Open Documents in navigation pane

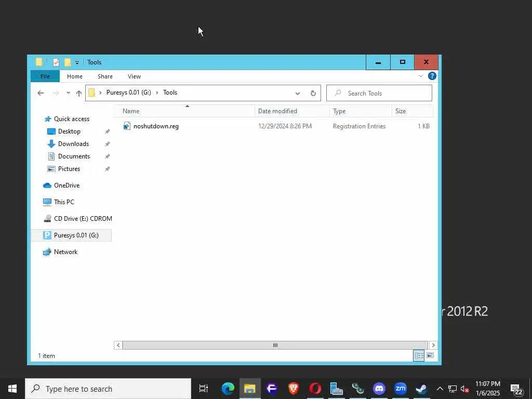click(74, 156)
